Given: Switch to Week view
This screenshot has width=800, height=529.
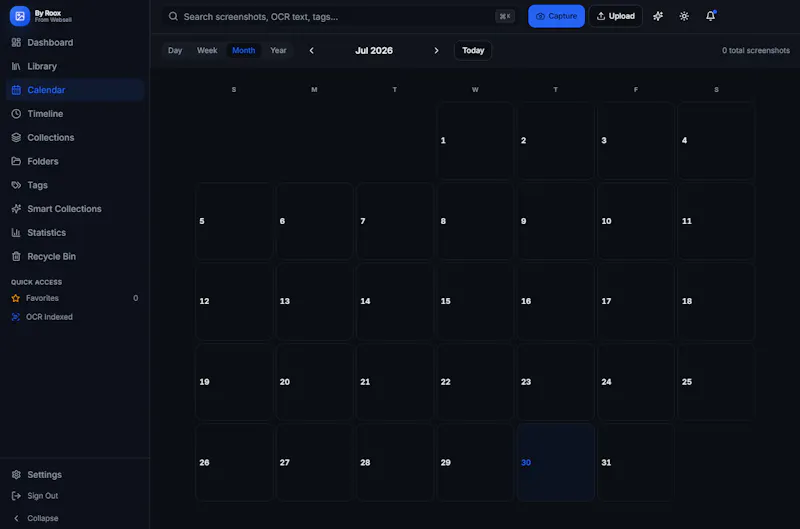Looking at the screenshot, I should [x=207, y=51].
